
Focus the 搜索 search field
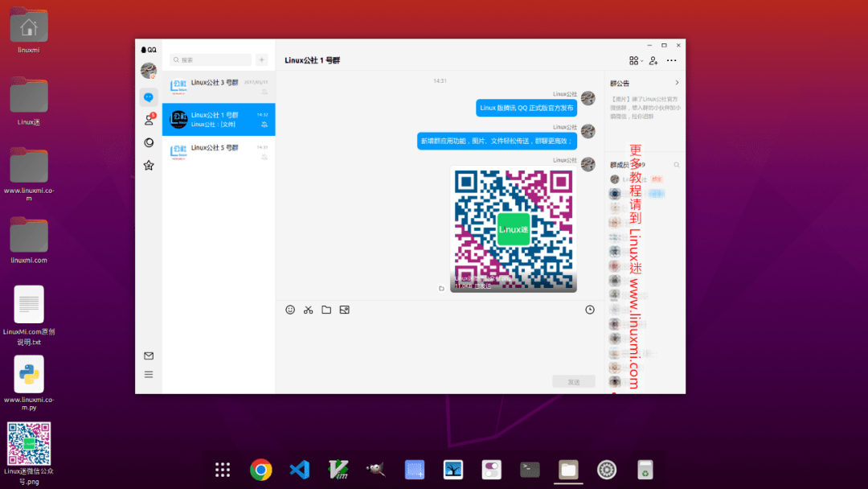[x=211, y=60]
